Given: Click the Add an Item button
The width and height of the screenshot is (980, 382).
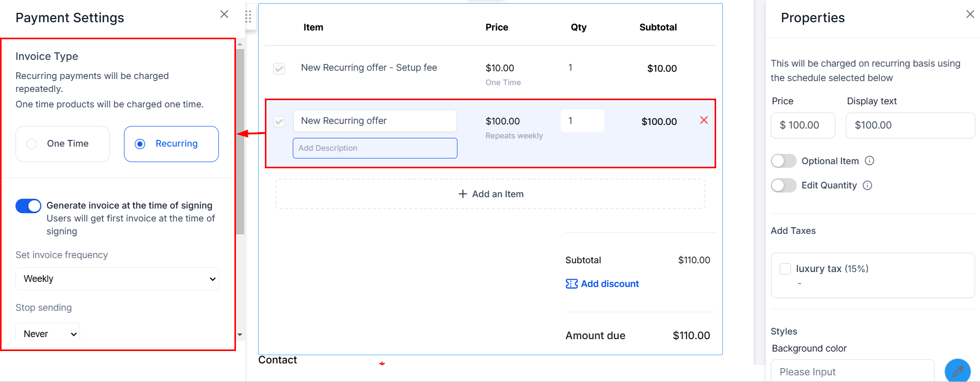Looking at the screenshot, I should 491,194.
